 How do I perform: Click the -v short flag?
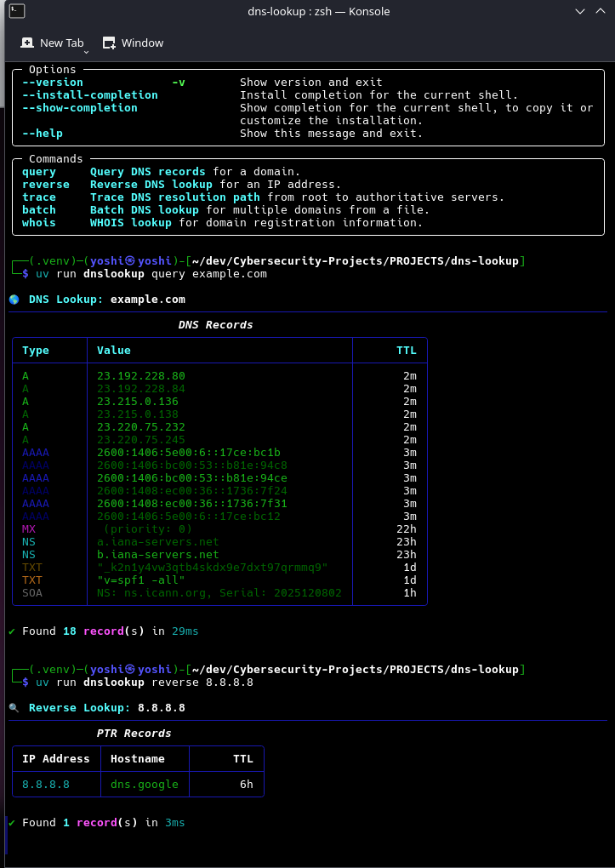(x=179, y=83)
